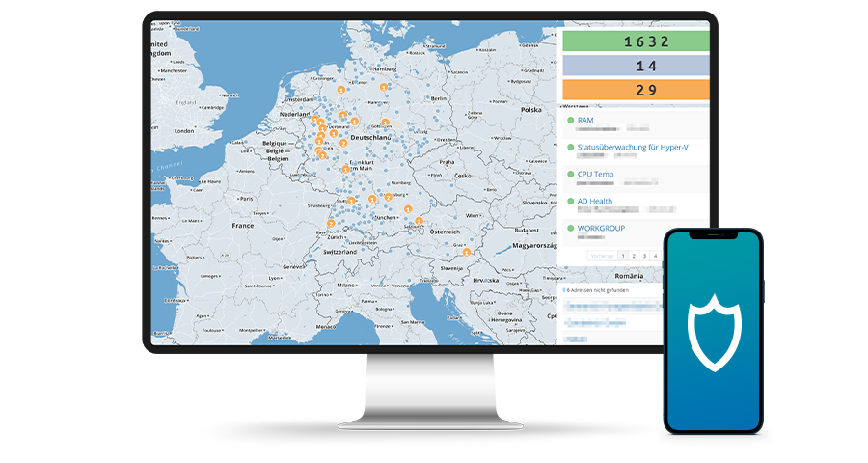This screenshot has height=463, width=868.
Task: Select orange marker 1 northeast of München
Action: pos(408,209)
